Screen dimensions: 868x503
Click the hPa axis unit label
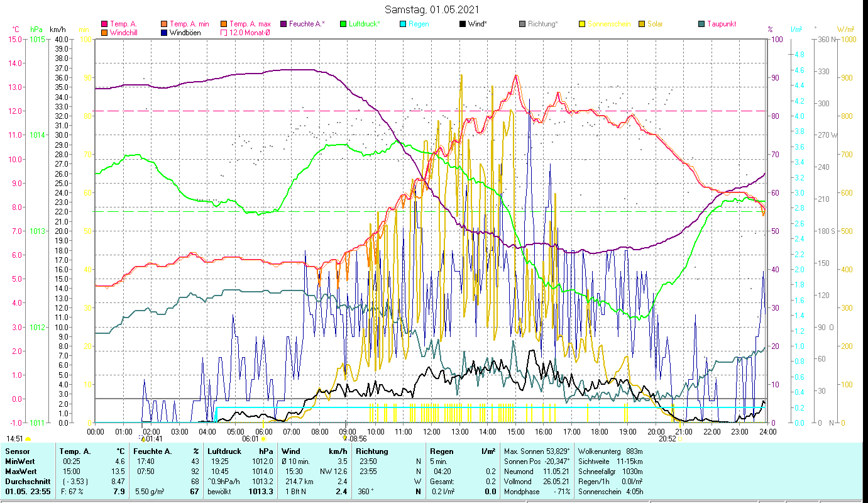(x=36, y=30)
